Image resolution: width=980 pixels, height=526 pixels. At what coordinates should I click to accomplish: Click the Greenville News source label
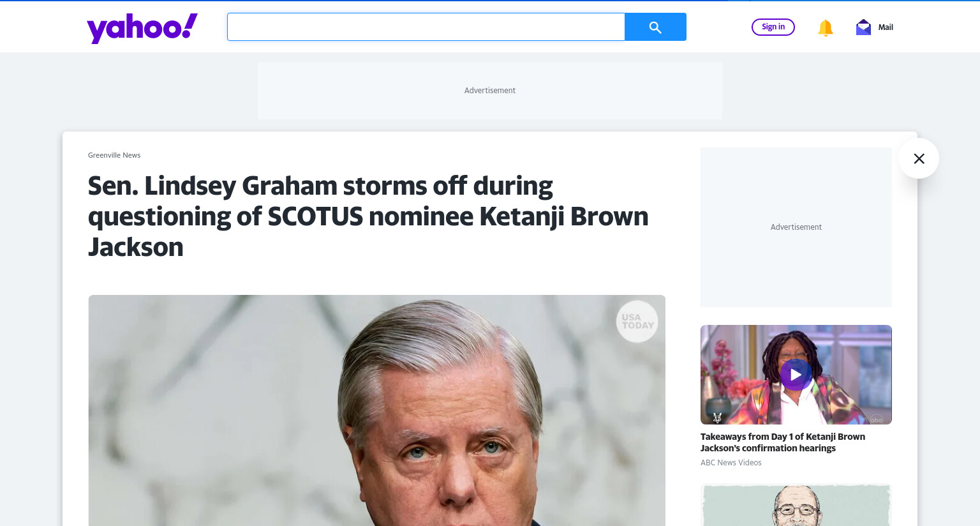tap(114, 155)
